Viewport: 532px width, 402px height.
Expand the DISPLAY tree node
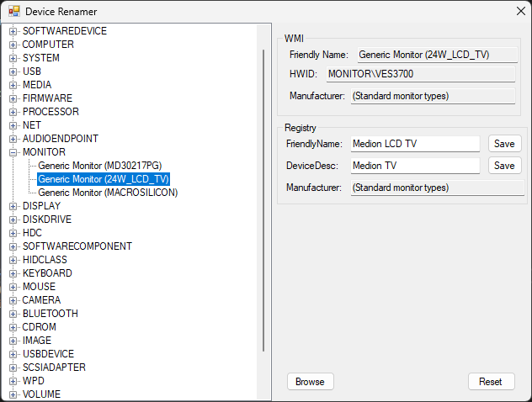pyautogui.click(x=13, y=206)
